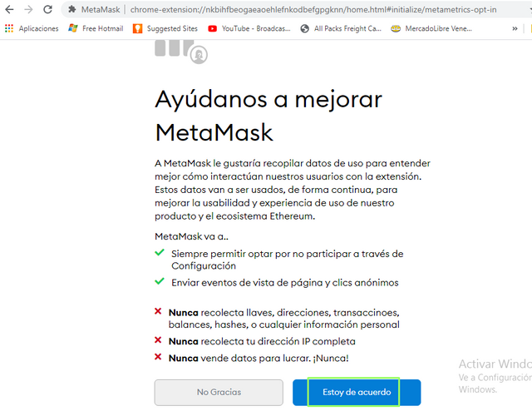Image resolution: width=532 pixels, height=411 pixels.
Task: Click No Gracias button
Action: (x=219, y=393)
